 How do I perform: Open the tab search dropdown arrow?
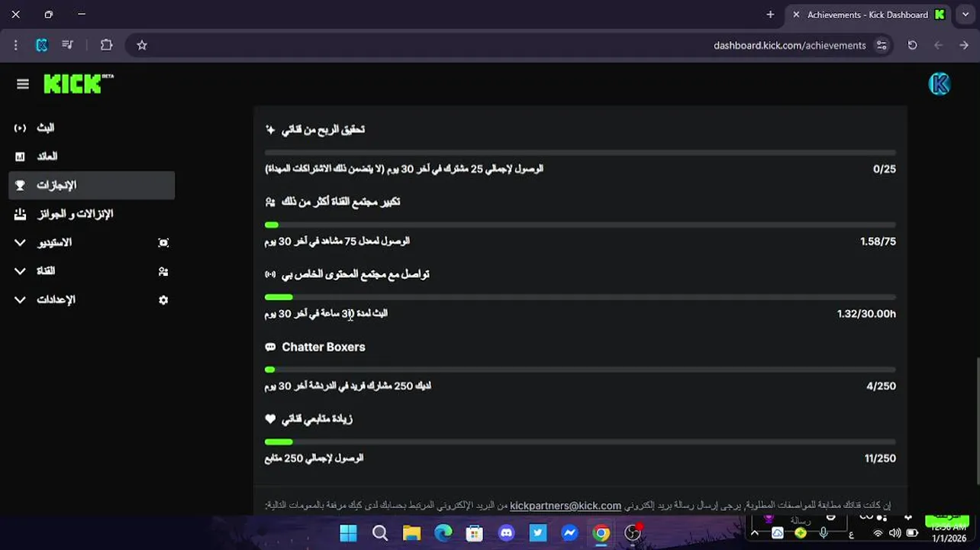click(965, 15)
